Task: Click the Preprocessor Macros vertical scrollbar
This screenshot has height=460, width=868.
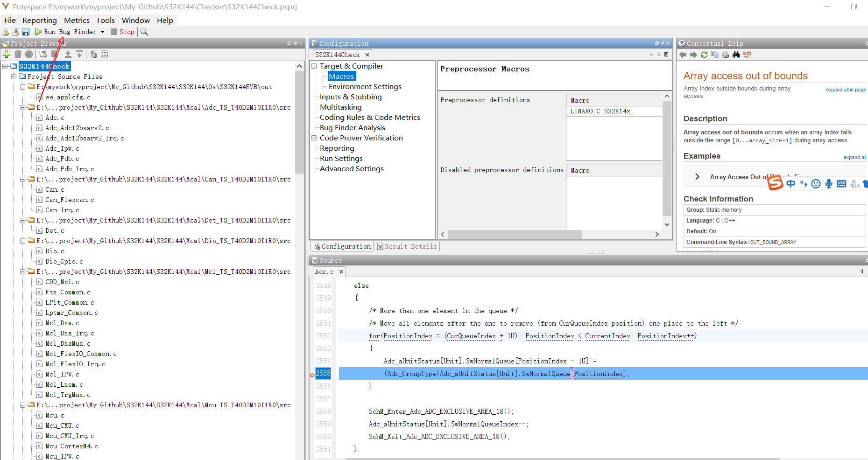Action: tap(667, 158)
